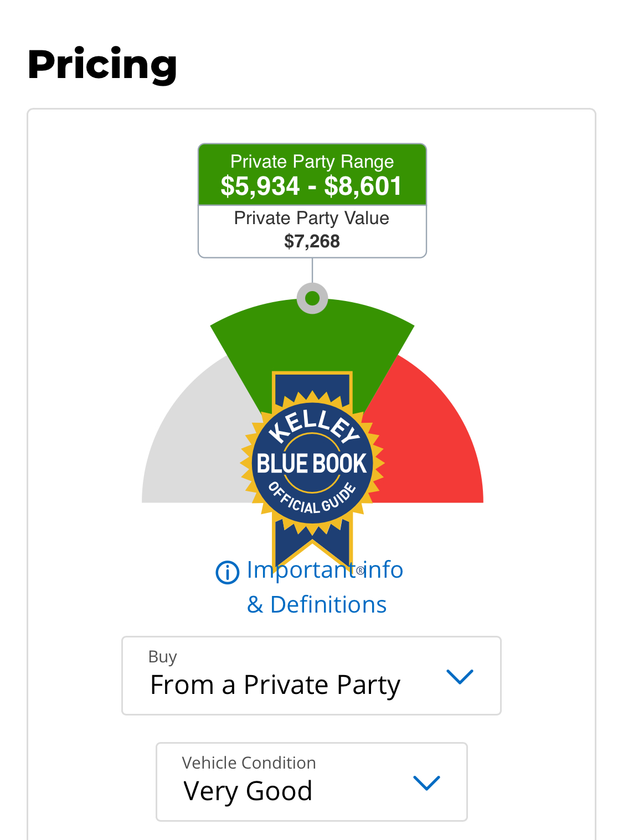Click the '& Definitions' link text
This screenshot has height=840, width=623.
(317, 605)
